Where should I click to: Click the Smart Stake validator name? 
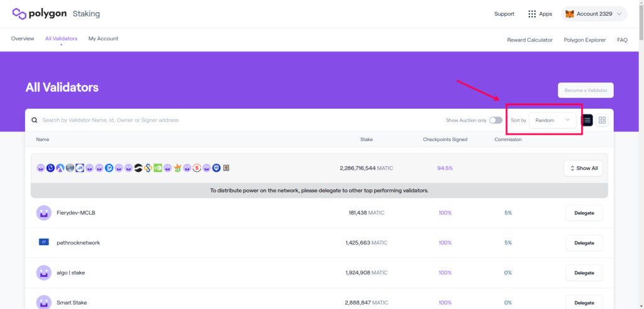[72, 303]
